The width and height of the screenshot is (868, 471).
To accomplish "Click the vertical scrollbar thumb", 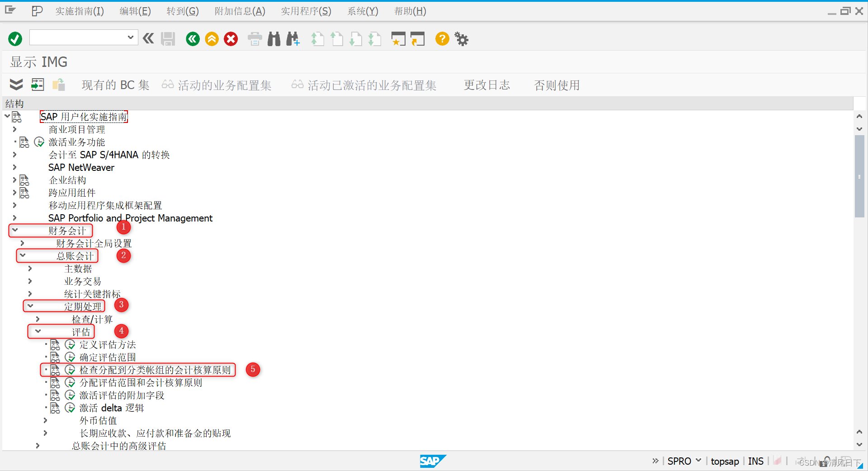I will coord(859,176).
